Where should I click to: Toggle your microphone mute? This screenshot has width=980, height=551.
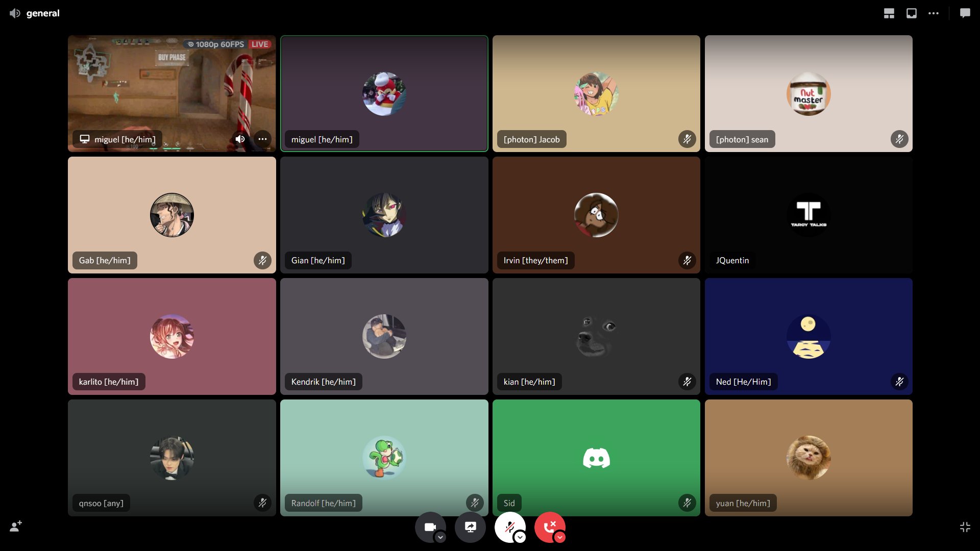(x=509, y=527)
